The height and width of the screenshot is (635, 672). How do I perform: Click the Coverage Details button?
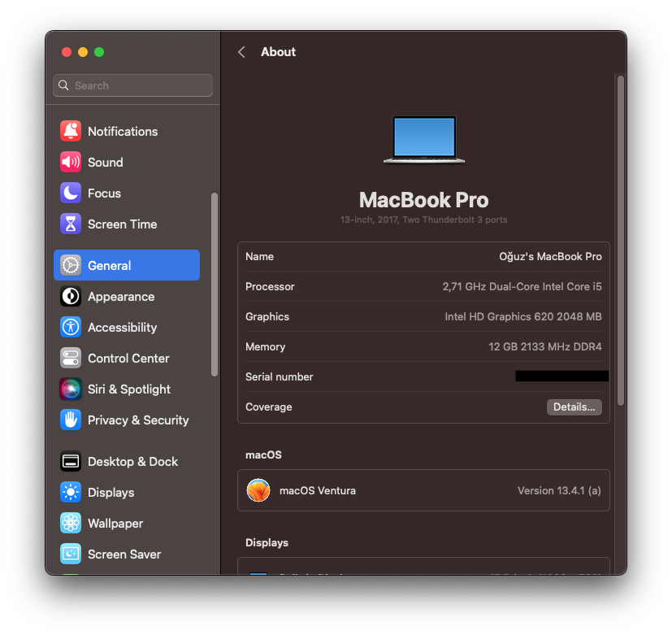coord(574,407)
